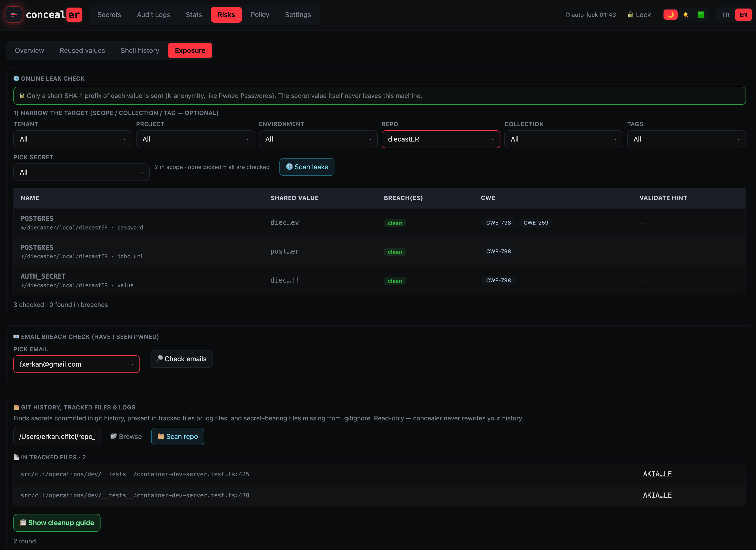Open the Tags dropdown
The width and height of the screenshot is (756, 550).
pyautogui.click(x=686, y=139)
